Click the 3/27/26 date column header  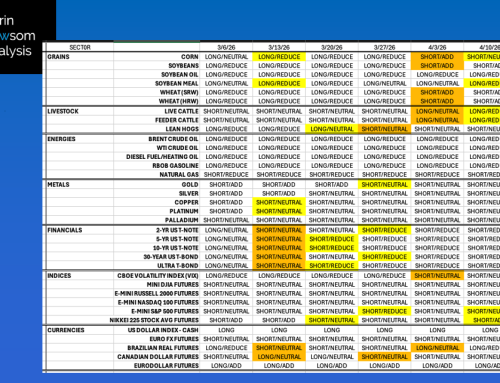click(x=384, y=47)
